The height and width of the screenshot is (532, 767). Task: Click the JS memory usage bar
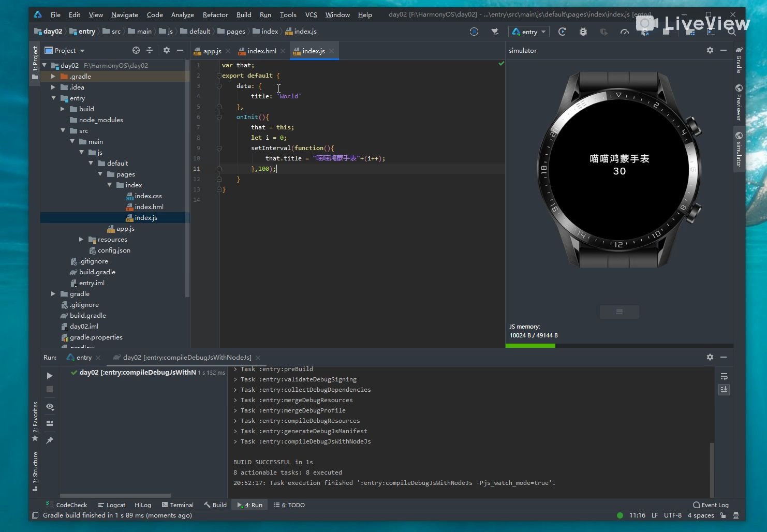click(619, 346)
